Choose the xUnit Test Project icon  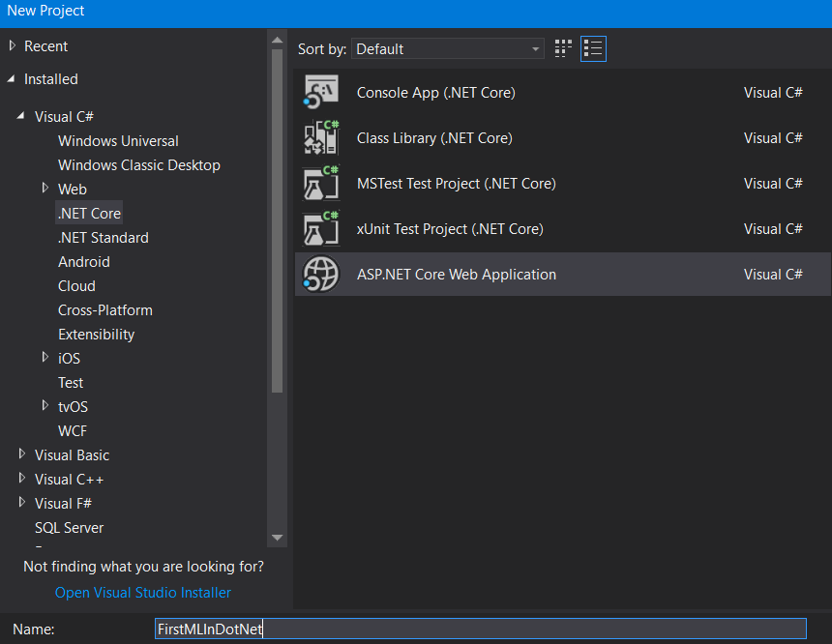321,229
